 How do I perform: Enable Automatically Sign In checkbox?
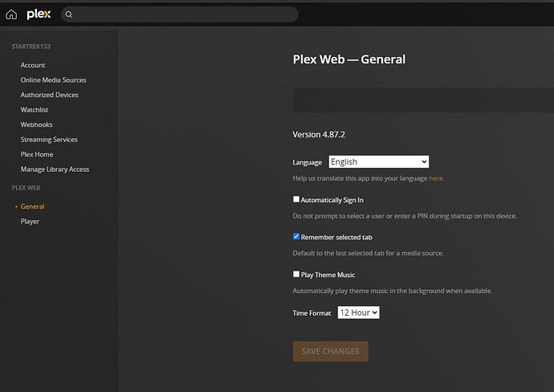click(296, 199)
